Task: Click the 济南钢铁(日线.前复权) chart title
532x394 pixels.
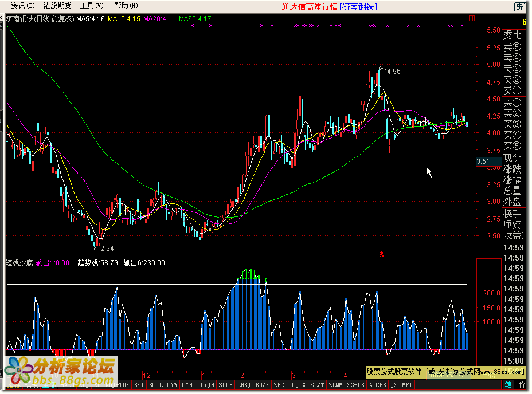Action: [x=40, y=19]
